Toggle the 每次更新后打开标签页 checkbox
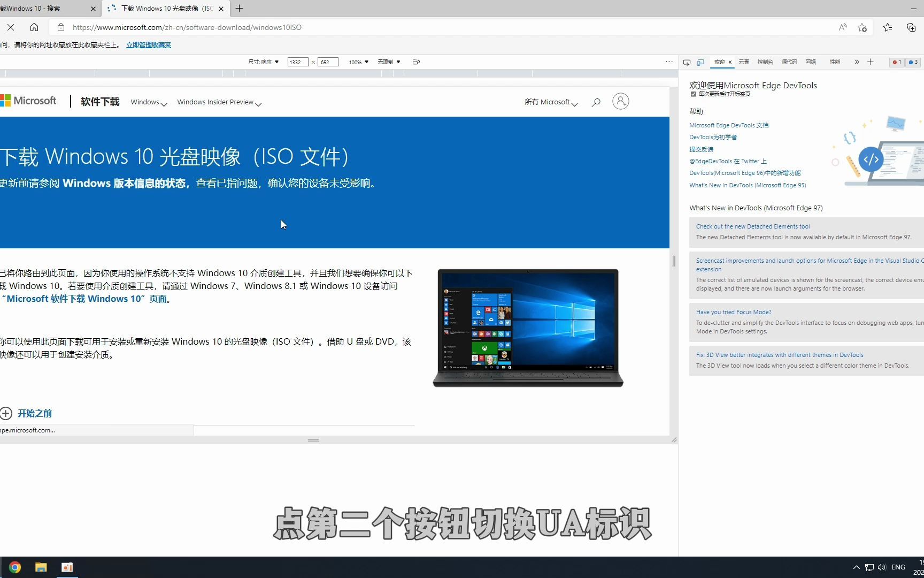The width and height of the screenshot is (924, 578). point(694,94)
